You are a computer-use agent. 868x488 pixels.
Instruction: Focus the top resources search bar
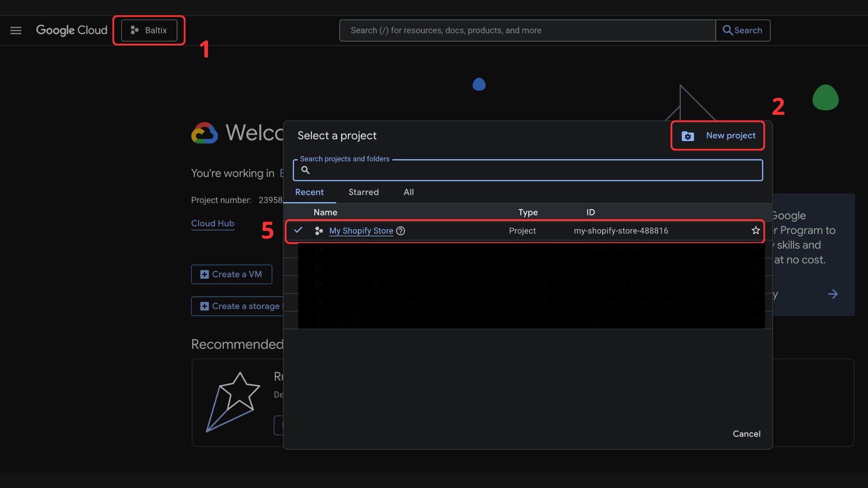coord(527,30)
